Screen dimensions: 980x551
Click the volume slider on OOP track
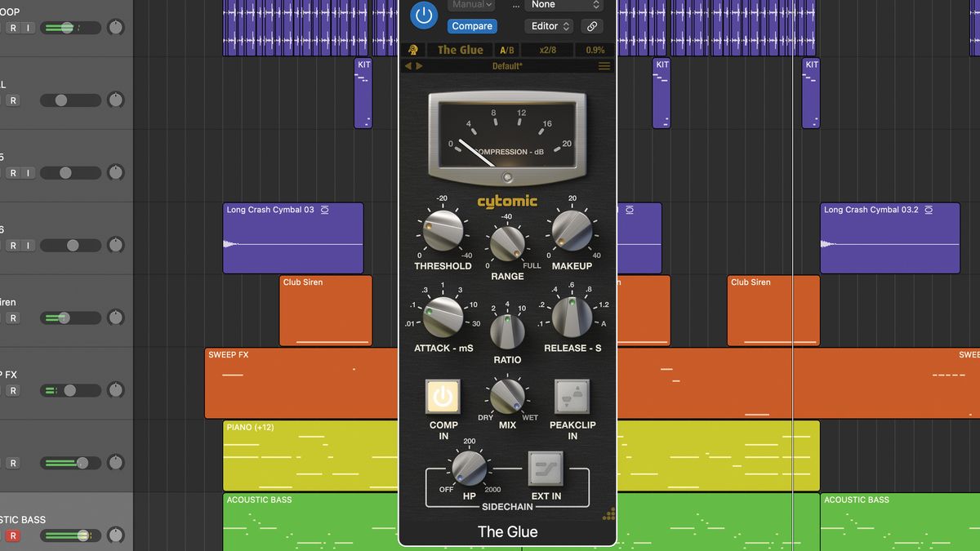tap(71, 28)
